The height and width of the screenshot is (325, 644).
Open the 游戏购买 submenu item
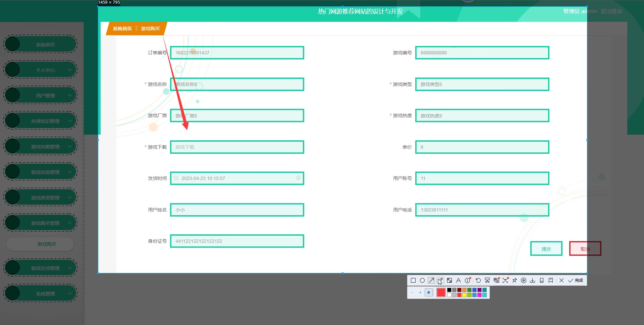coord(40,244)
